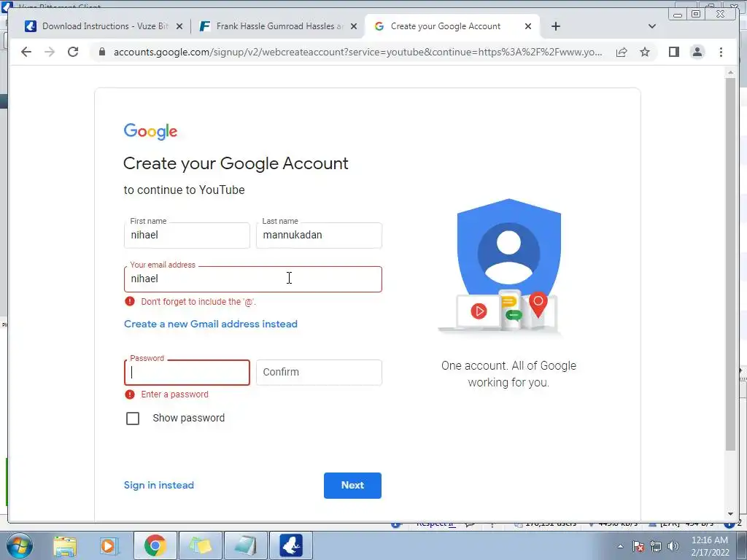This screenshot has width=747, height=560.
Task: Go back to the previous page
Action: [x=26, y=52]
